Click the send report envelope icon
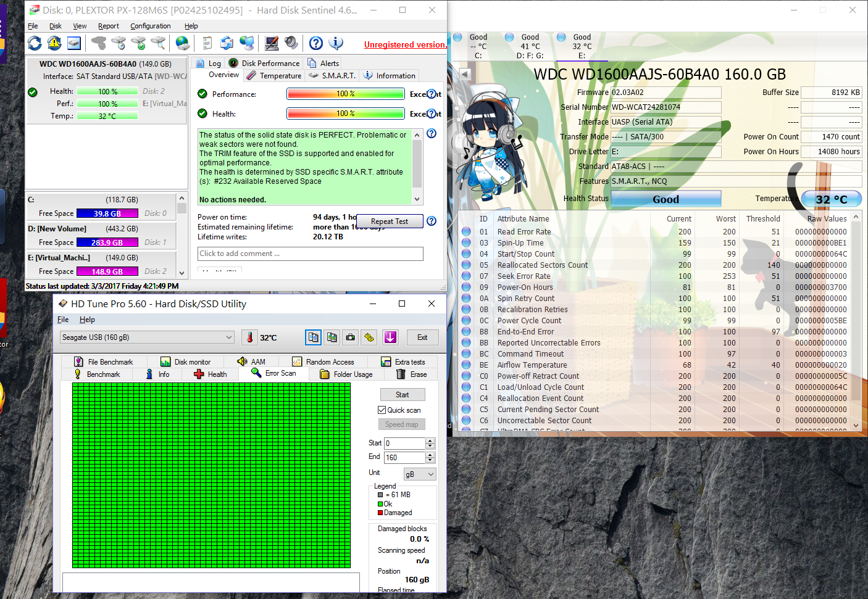Screen dimensions: 868x599 tap(227, 43)
